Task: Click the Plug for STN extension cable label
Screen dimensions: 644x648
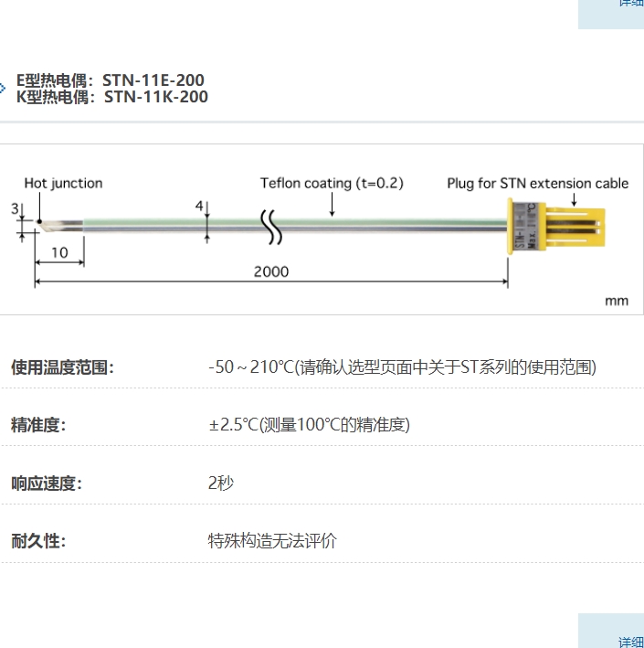Action: coord(538,183)
